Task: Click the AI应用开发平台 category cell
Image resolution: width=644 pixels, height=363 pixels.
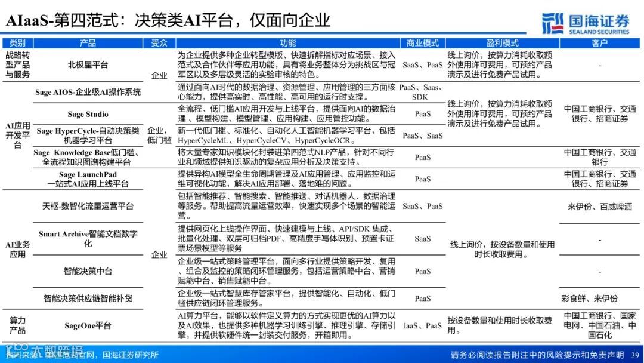Action: pos(18,136)
